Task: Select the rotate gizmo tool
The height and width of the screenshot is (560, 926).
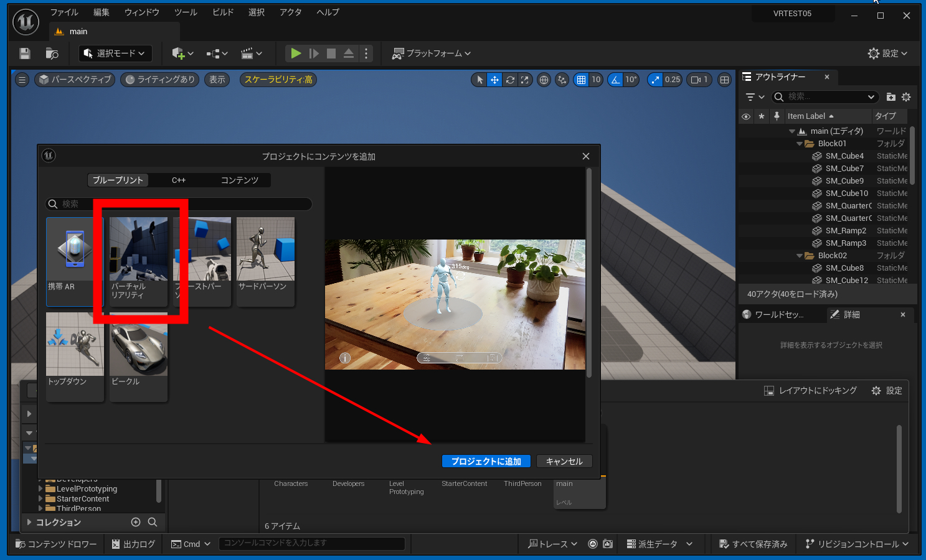Action: point(510,80)
